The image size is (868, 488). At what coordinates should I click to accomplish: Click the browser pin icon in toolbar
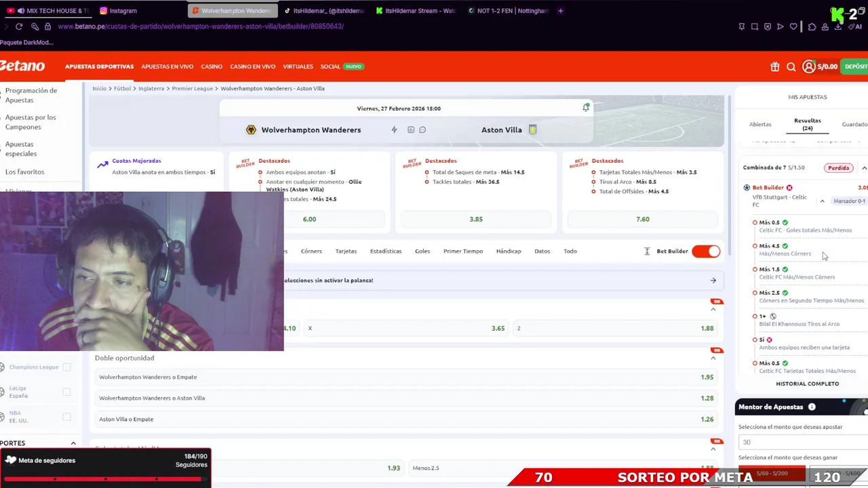tap(742, 26)
